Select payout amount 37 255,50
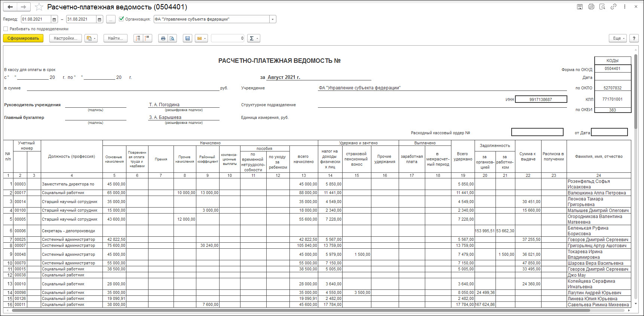 [528, 240]
